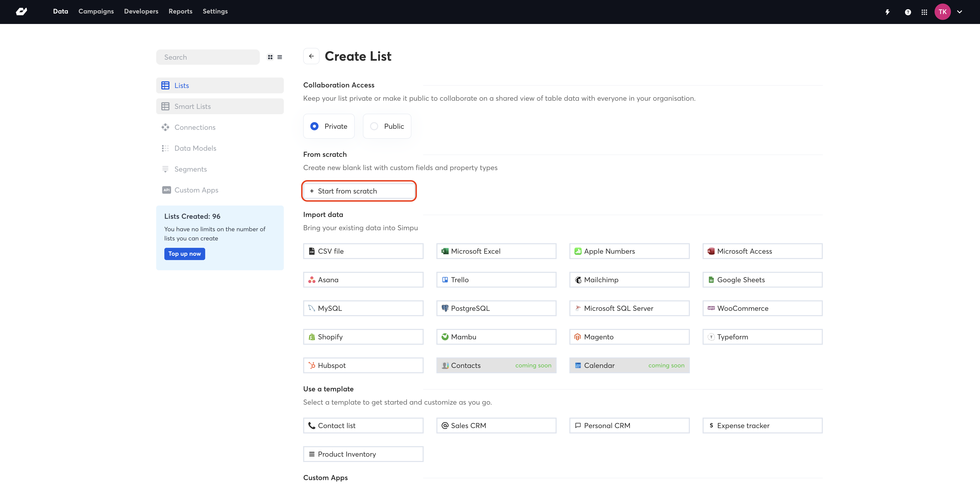Import from Microsoft Access
This screenshot has height=488, width=980.
[x=762, y=251]
